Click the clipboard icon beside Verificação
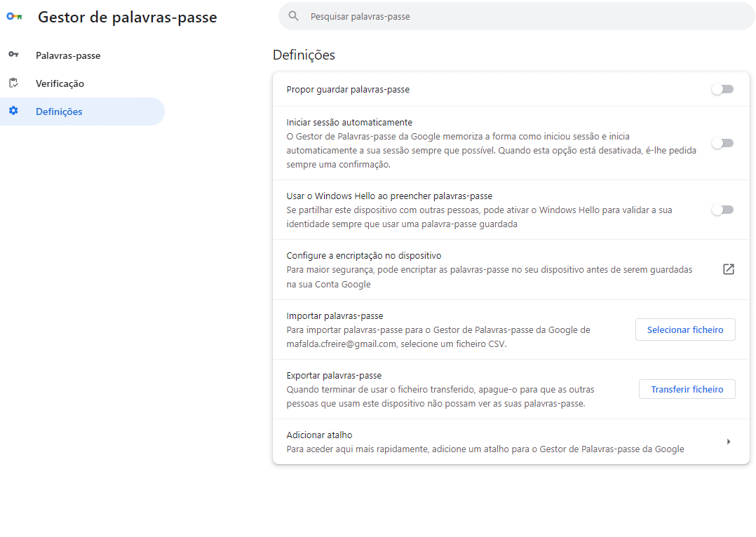This screenshot has height=537, width=756. (13, 83)
